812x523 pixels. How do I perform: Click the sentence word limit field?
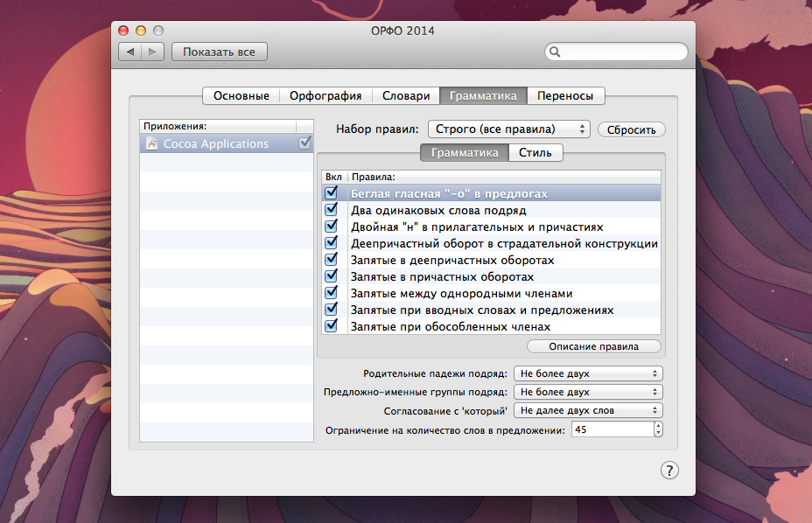(612, 429)
